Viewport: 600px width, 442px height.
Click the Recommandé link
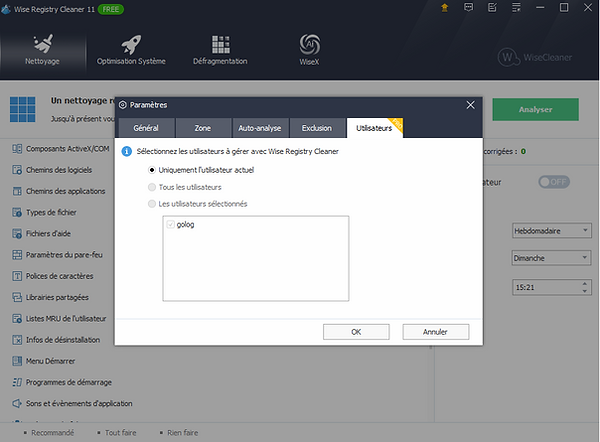(53, 433)
